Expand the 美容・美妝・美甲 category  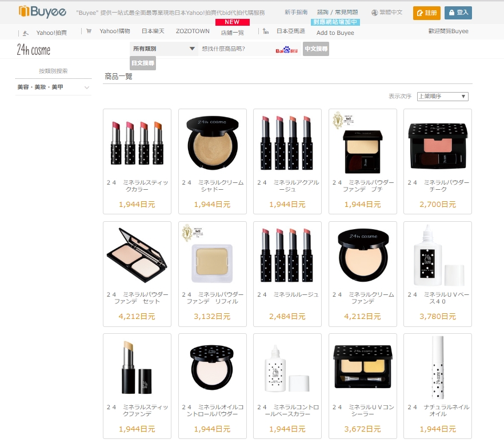click(x=53, y=87)
